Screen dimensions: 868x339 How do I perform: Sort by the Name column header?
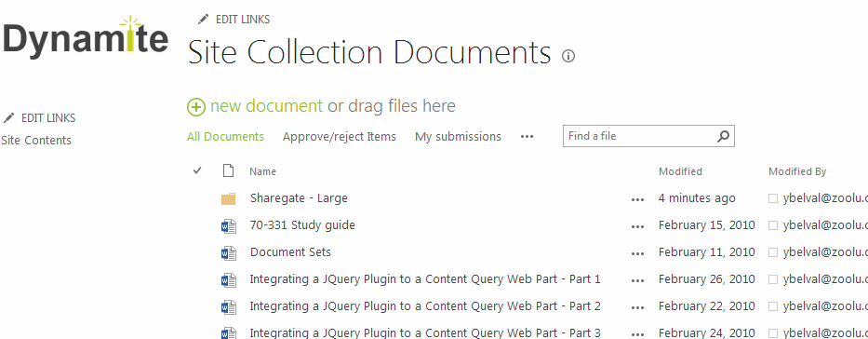[262, 171]
